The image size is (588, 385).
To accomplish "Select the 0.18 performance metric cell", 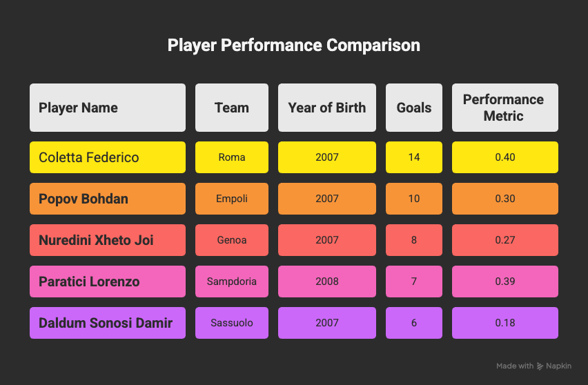I will [x=504, y=323].
